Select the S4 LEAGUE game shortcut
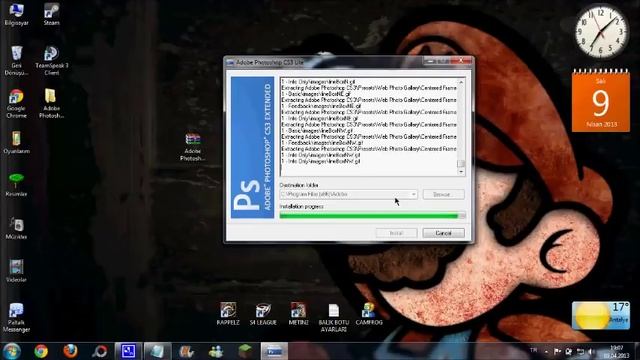 coord(263,314)
